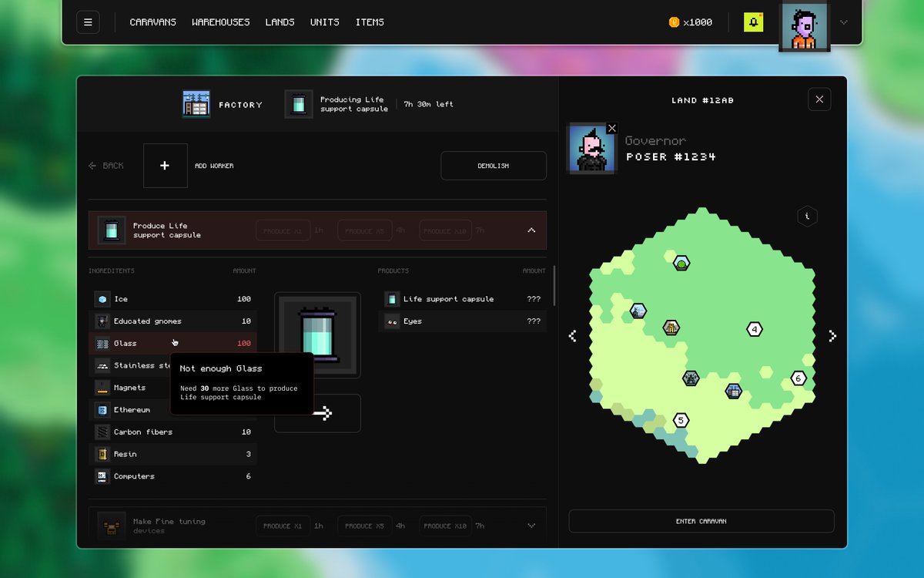This screenshot has width=924, height=578.
Task: Select the gray machine building on the map
Action: point(691,378)
